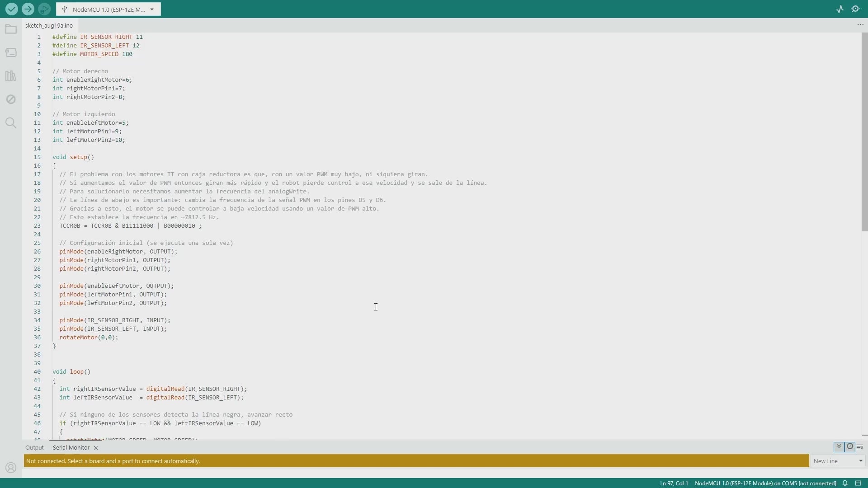This screenshot has width=868, height=488.
Task: Click NodeMCU board on COM5 status text
Action: click(765, 483)
